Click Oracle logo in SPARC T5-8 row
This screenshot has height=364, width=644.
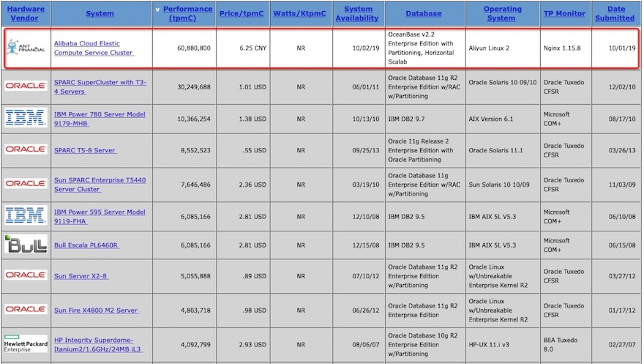point(26,149)
